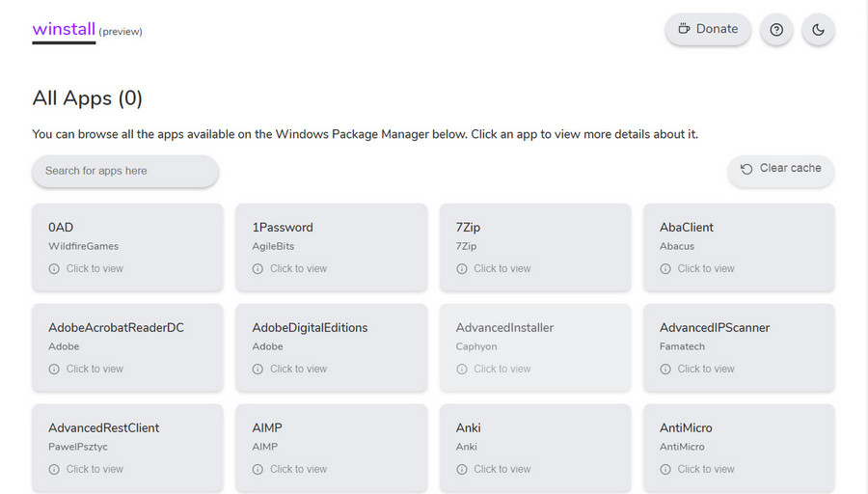Click the Donate button text
Image resolution: width=868 pixels, height=494 pixels.
point(717,29)
